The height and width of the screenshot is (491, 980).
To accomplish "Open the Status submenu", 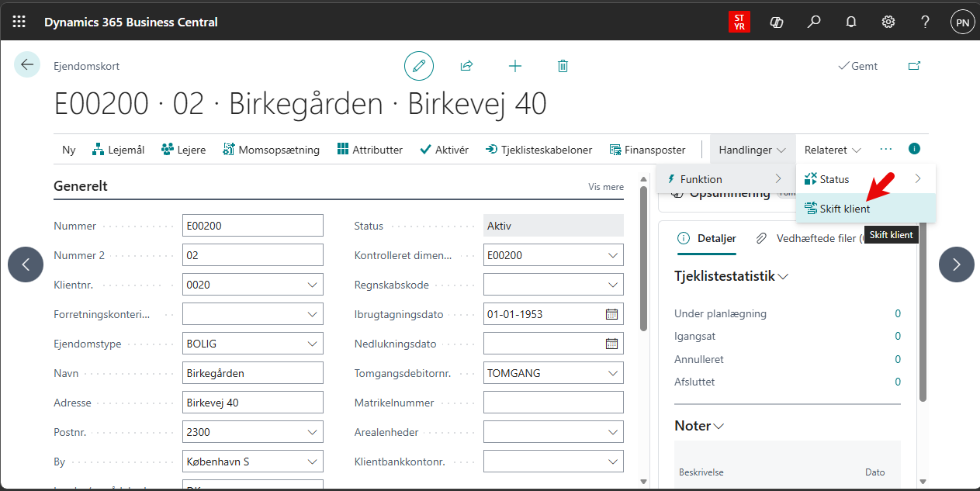I will 865,179.
